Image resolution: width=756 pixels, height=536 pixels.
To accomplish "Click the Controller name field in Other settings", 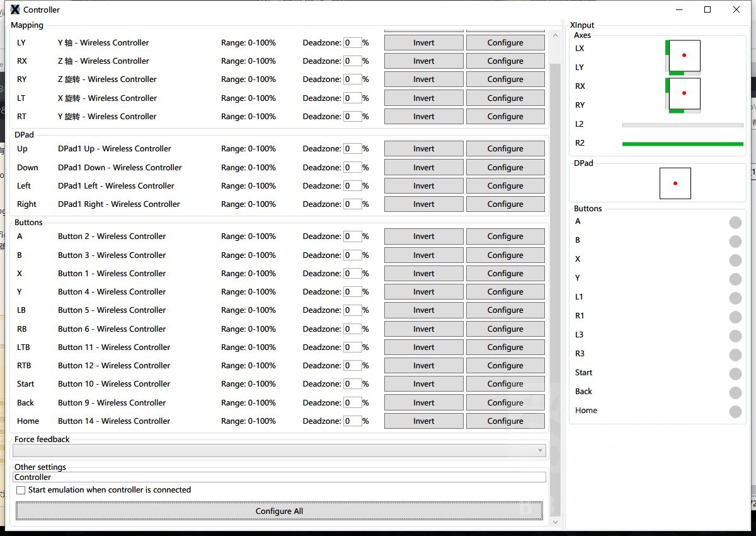I will [279, 477].
